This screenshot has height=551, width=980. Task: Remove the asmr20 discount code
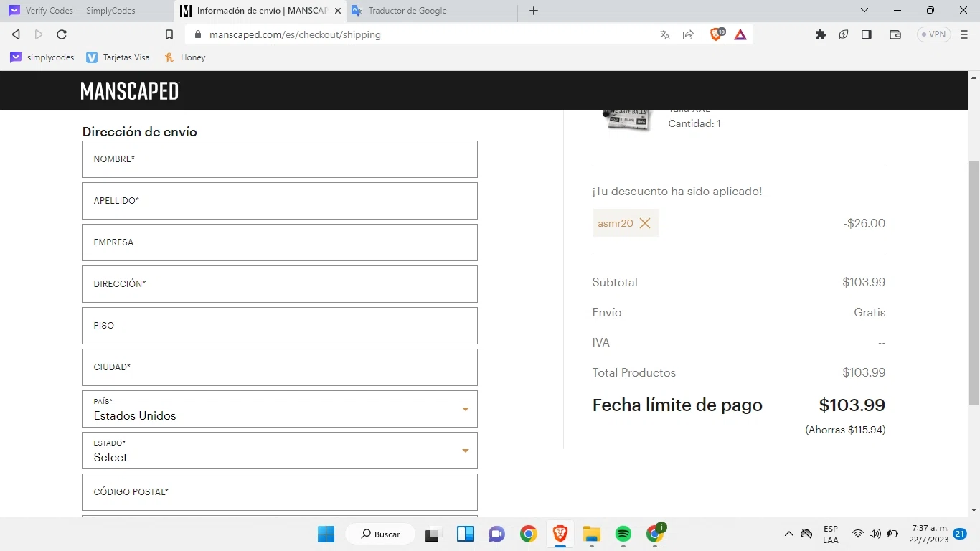[645, 223]
